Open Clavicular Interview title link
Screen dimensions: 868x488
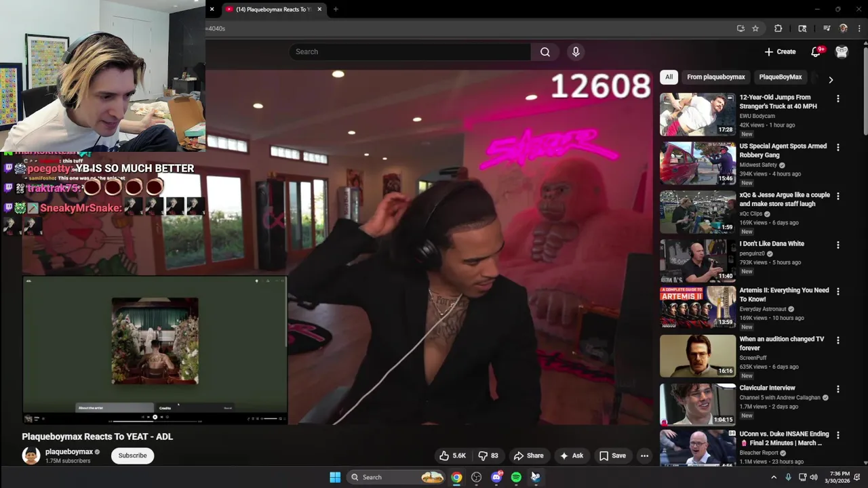coord(767,388)
